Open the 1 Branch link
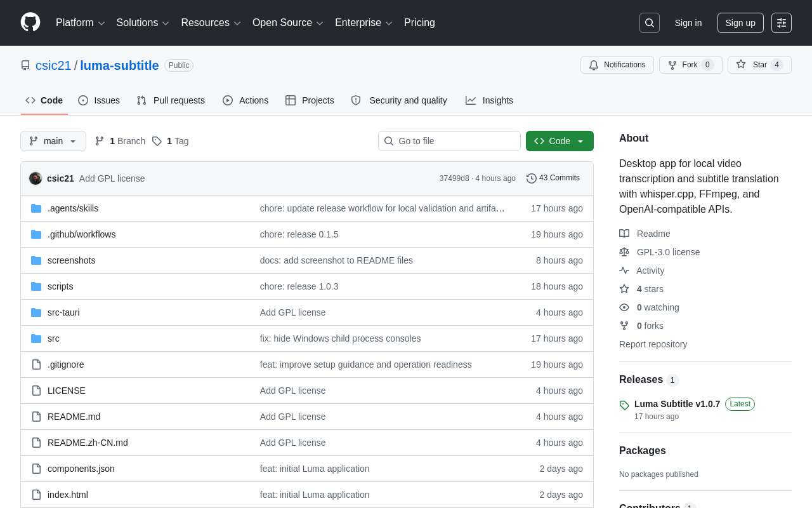812x508 pixels. click(120, 141)
